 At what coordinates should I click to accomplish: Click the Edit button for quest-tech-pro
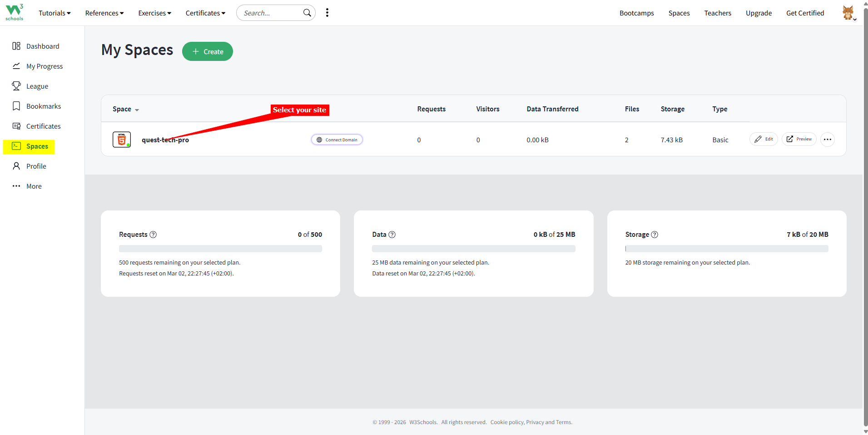(764, 139)
